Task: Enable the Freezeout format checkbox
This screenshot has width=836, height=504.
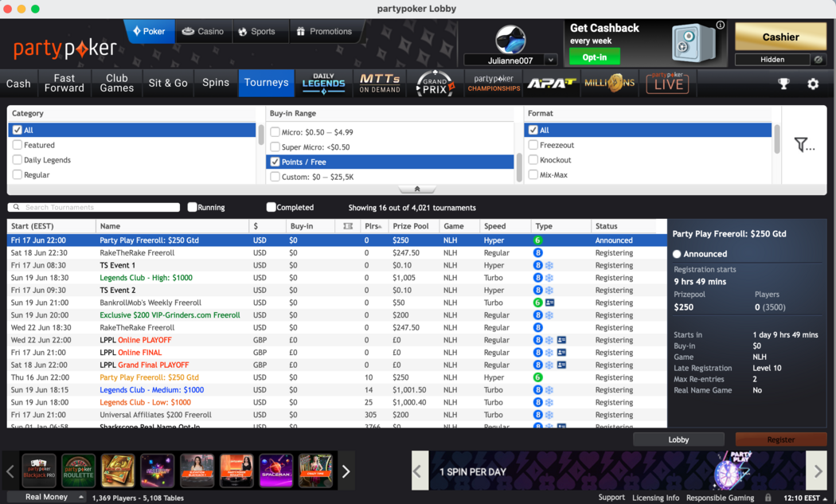Action: pos(533,144)
